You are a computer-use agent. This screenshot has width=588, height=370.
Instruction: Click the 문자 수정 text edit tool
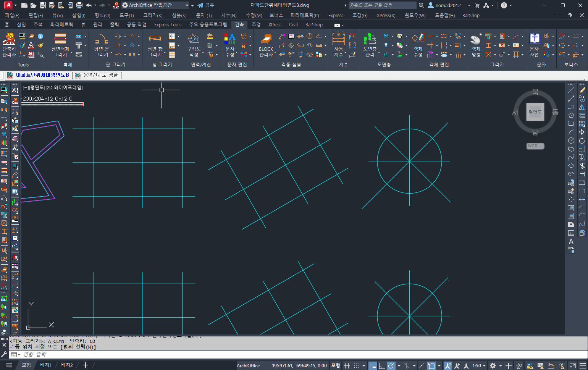230,45
